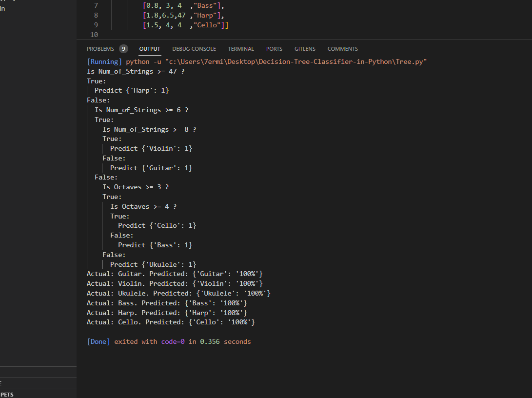Click line number 8 in the editor
532x398 pixels.
pyautogui.click(x=96, y=15)
